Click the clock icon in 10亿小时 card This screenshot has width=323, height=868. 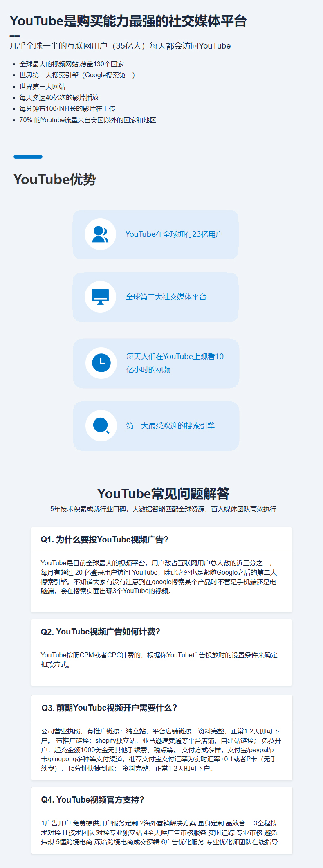pos(101,363)
